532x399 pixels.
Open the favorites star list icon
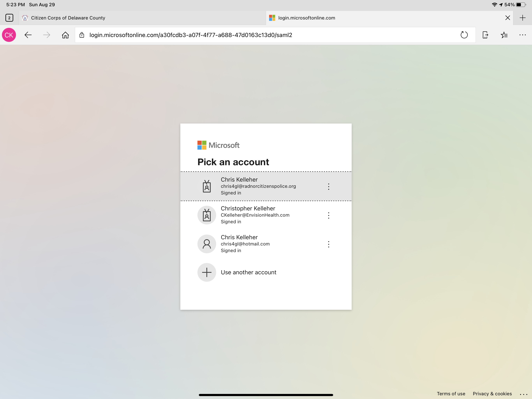point(504,35)
